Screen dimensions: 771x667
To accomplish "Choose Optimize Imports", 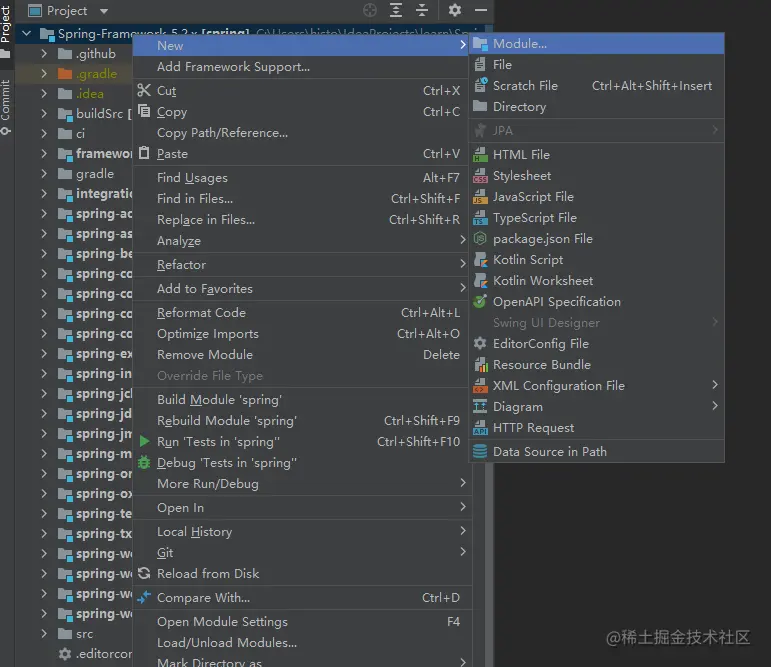I will pos(301,334).
